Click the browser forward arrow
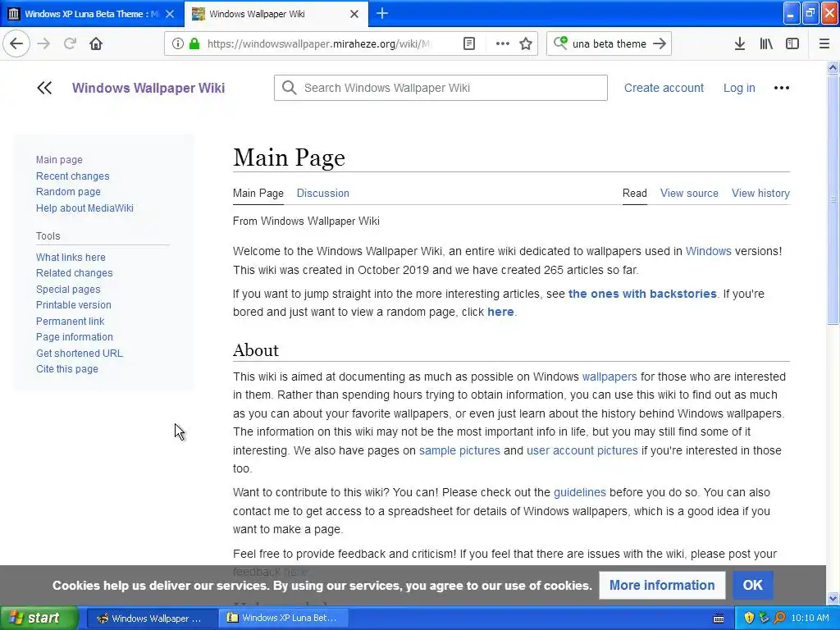 click(43, 44)
